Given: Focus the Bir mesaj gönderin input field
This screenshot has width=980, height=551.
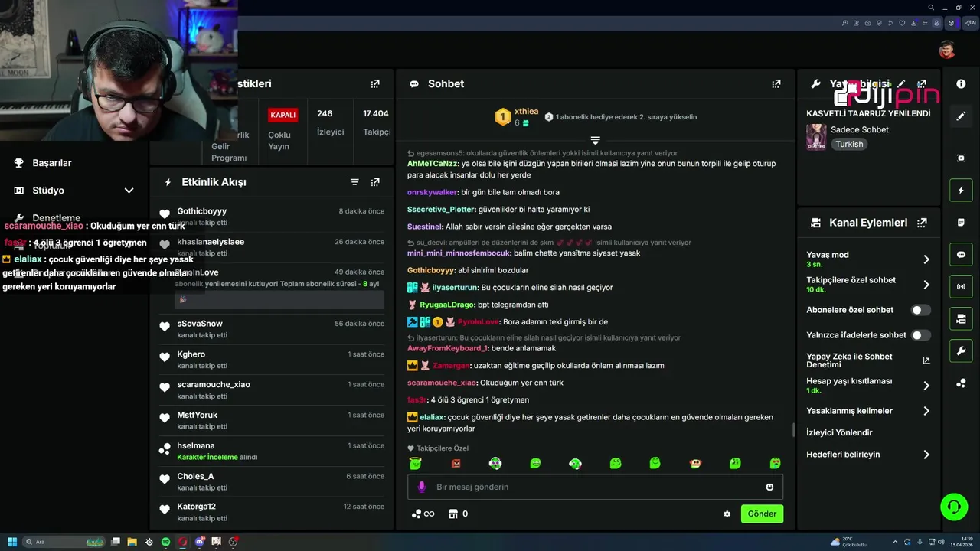Looking at the screenshot, I should tap(595, 487).
